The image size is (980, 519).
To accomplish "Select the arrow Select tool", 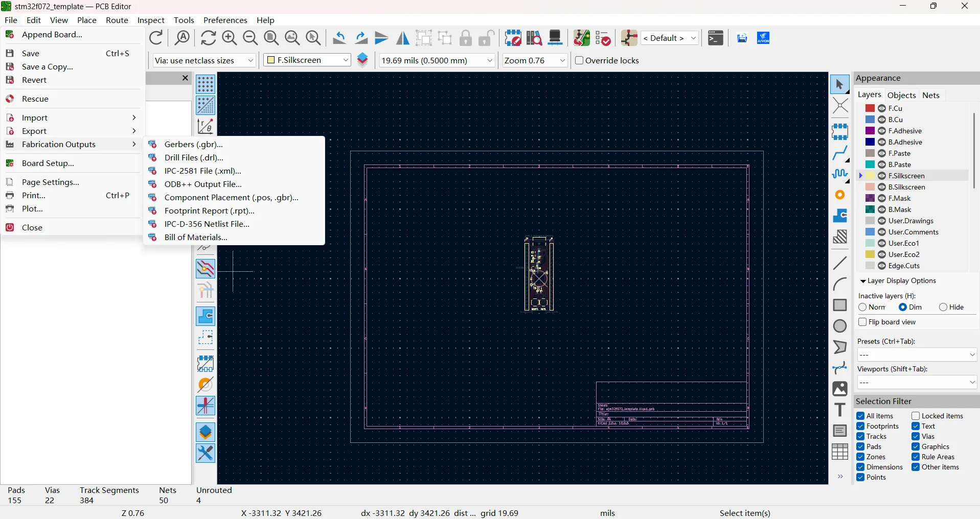I will pos(840,84).
